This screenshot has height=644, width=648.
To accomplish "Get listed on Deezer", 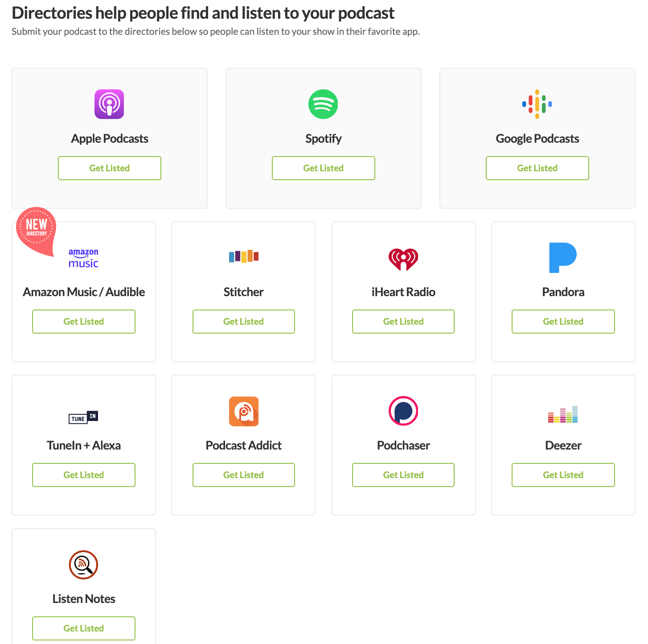I will click(563, 475).
